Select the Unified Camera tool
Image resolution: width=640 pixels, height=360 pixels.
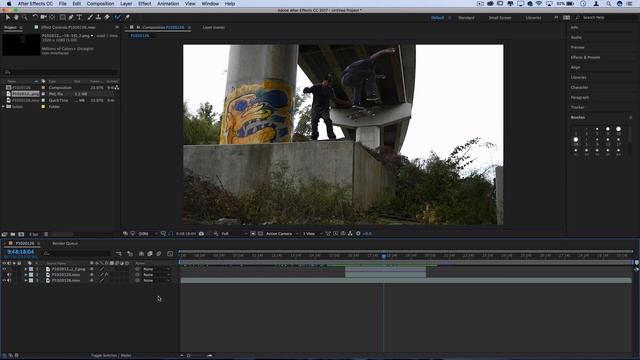point(43,18)
